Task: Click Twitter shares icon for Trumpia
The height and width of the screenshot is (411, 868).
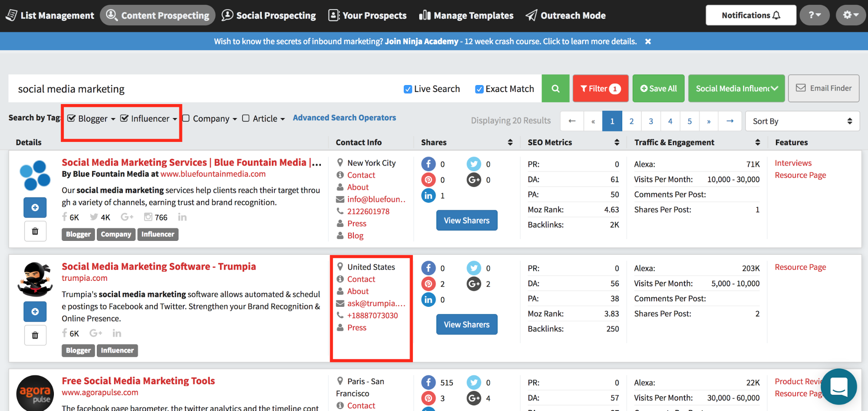Action: pyautogui.click(x=474, y=268)
